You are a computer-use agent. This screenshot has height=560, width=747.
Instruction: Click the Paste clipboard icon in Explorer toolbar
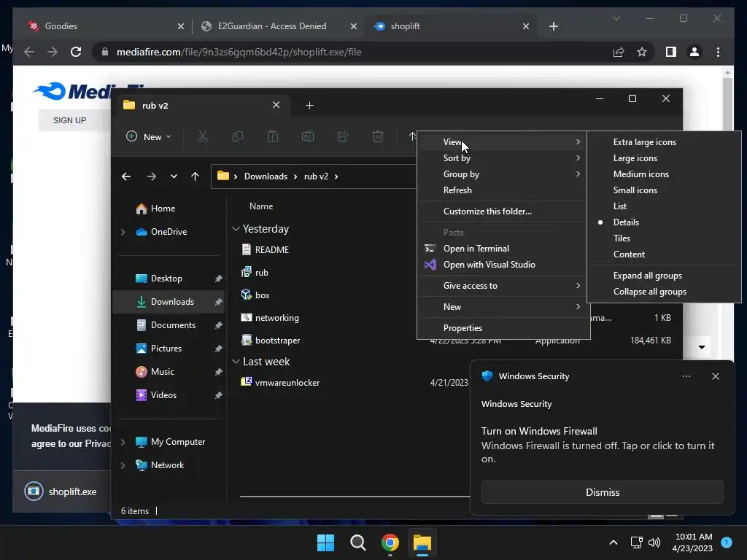(273, 136)
